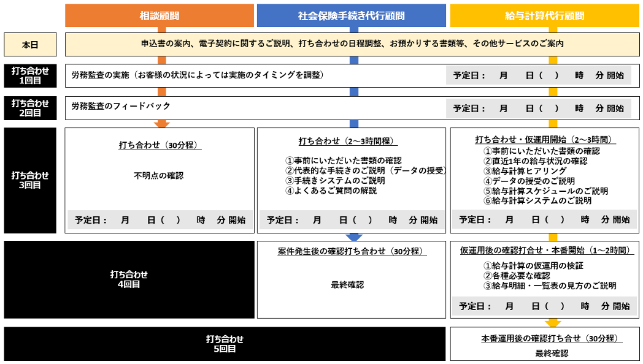Click the 予定日 field under 給与計算システムのご説明
Image resolution: width=643 pixels, height=364 pixels.
pos(545,220)
